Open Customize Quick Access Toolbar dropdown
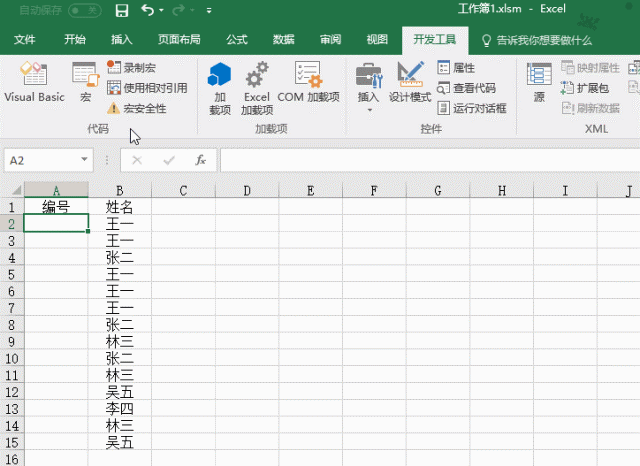This screenshot has height=466, width=640. (209, 11)
